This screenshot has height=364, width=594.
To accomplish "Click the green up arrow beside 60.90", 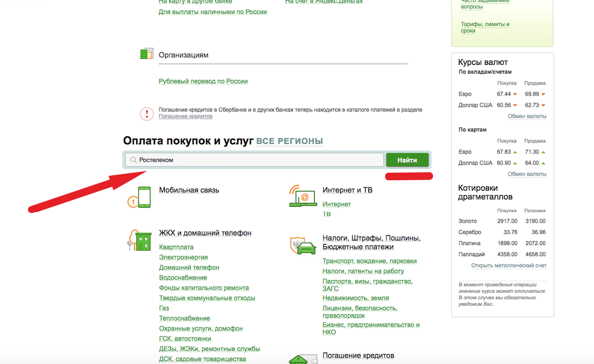I will pos(515,163).
